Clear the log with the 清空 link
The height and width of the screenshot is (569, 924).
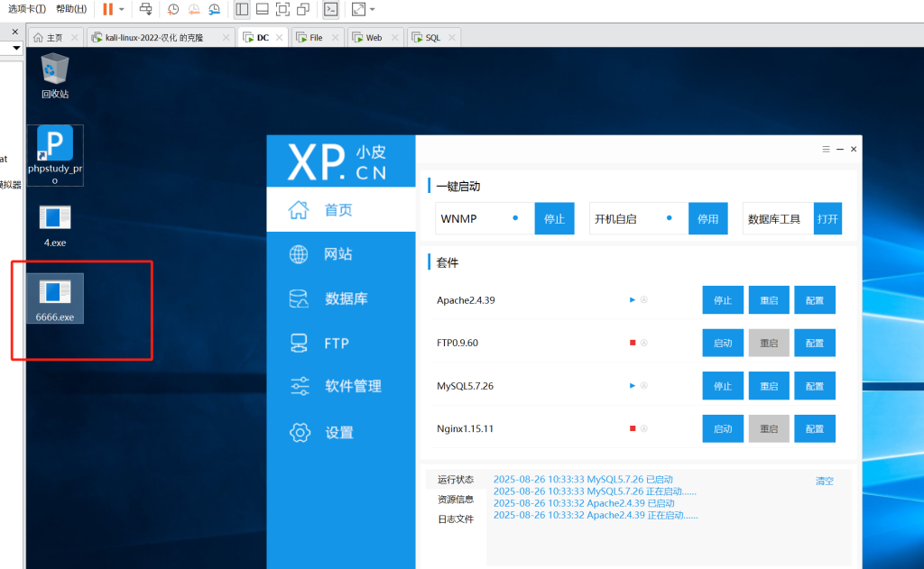click(x=825, y=482)
